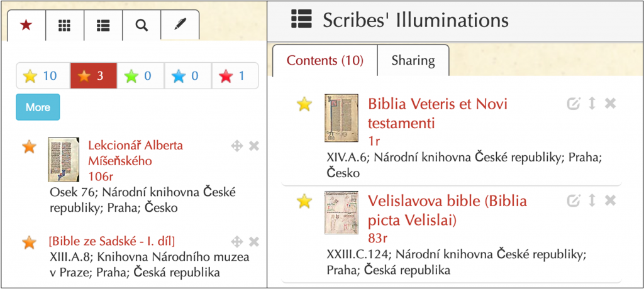644x289 pixels.
Task: Remove Lekcionář Alberta Míšeňského from favorites
Action: [x=254, y=146]
